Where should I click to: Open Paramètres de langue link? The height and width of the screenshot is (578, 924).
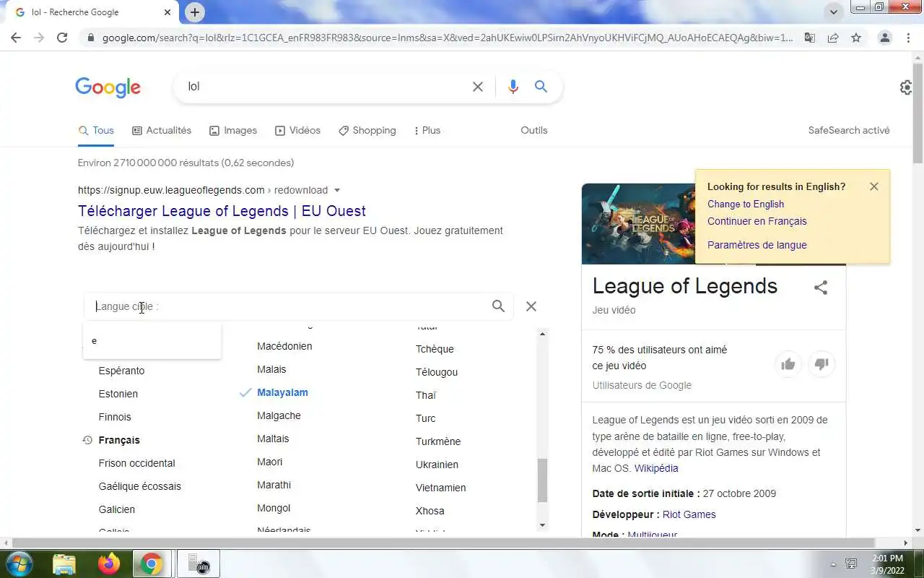point(757,246)
